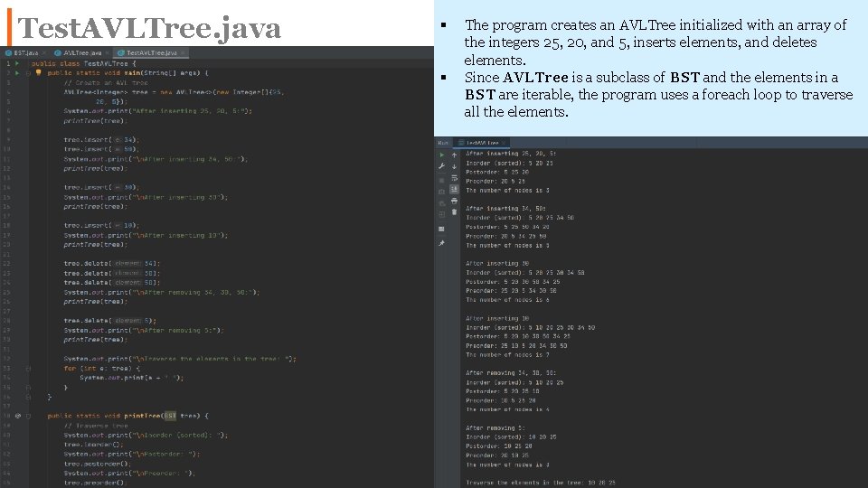
Task: Open run configuration wrench icon
Action: [x=442, y=166]
